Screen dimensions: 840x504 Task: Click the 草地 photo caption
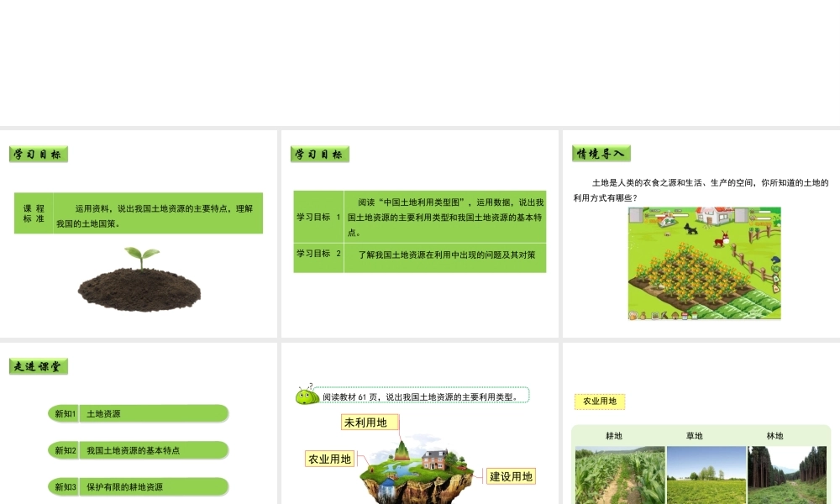[695, 436]
